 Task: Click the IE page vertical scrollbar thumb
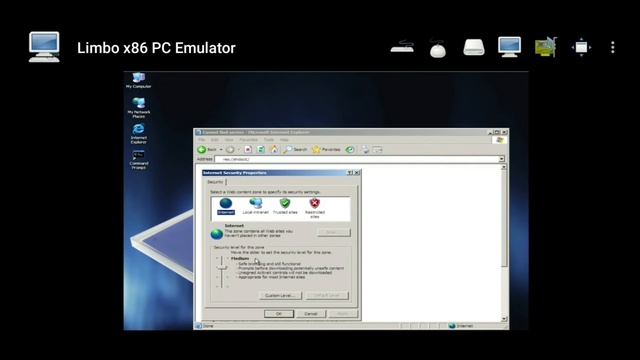[504, 218]
